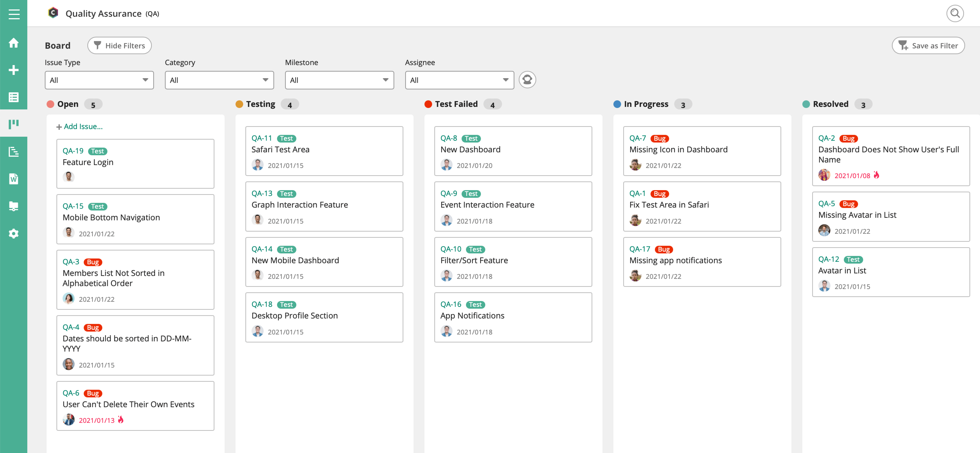
Task: Open the Issues list sidebar icon
Action: [14, 97]
